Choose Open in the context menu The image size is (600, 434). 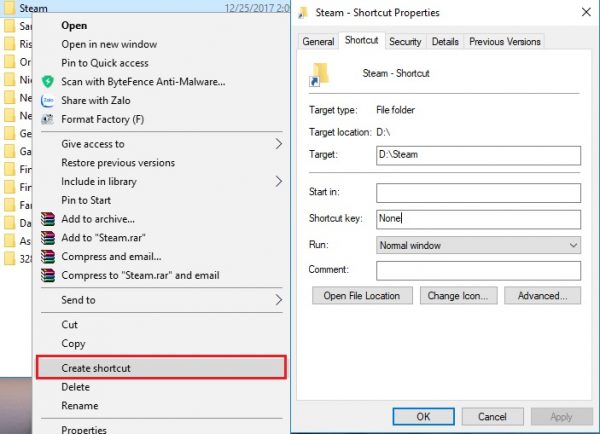tap(74, 25)
